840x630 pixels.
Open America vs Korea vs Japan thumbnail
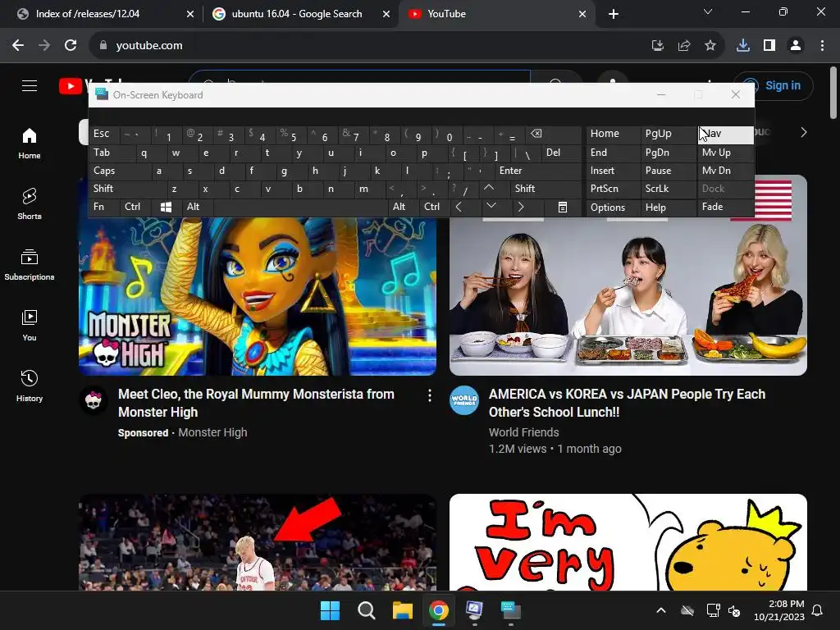click(628, 295)
